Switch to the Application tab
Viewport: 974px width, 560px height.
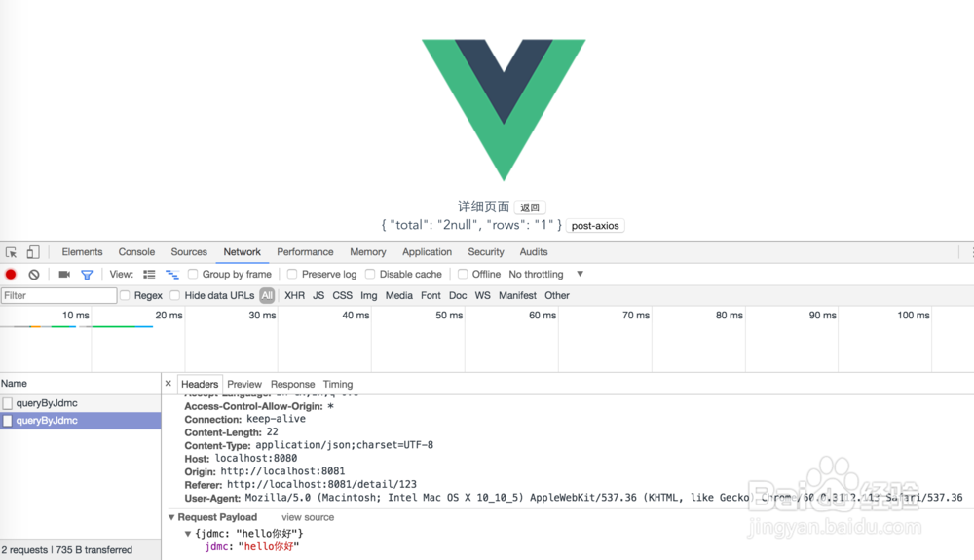(427, 252)
